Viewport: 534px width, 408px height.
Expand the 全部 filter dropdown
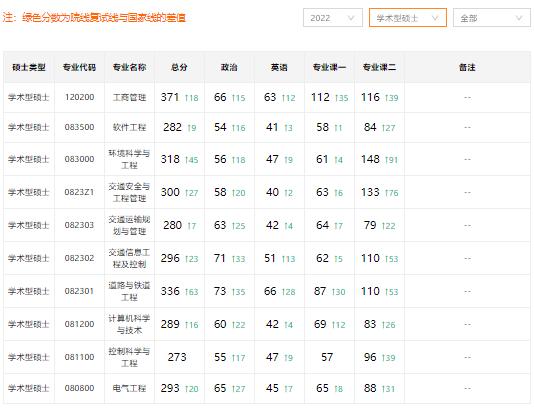pos(491,18)
